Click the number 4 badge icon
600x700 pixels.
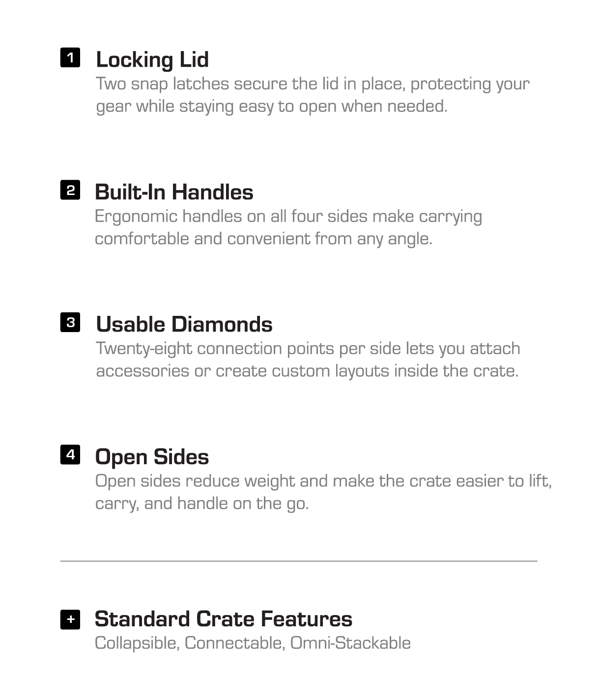point(70,454)
